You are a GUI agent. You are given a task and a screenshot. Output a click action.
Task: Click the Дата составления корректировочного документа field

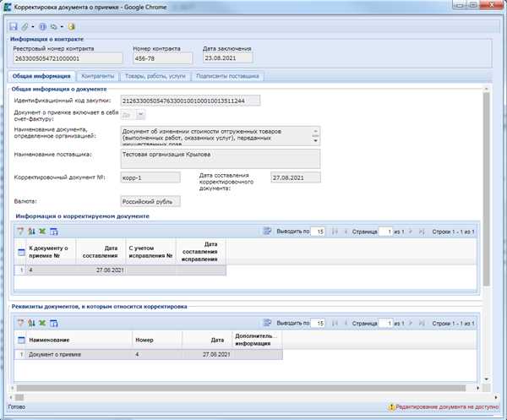[296, 177]
